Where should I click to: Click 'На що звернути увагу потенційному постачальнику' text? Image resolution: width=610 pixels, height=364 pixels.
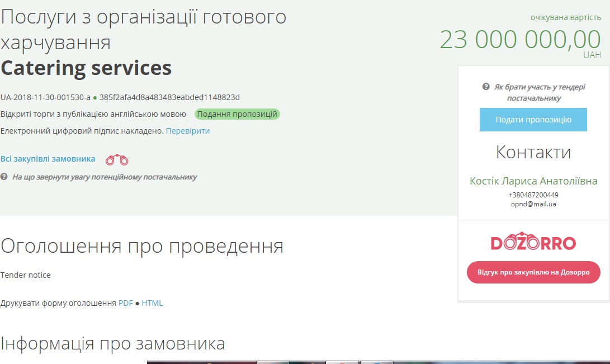click(x=105, y=177)
